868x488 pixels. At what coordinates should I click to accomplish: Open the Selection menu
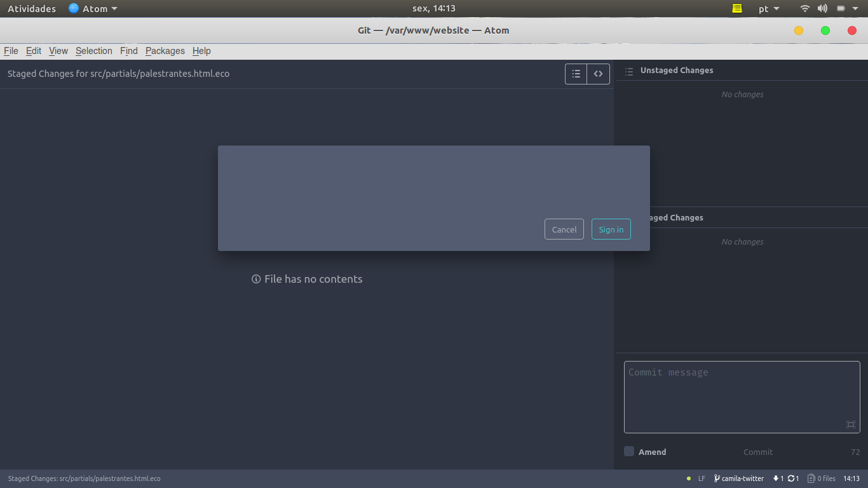[x=94, y=51]
